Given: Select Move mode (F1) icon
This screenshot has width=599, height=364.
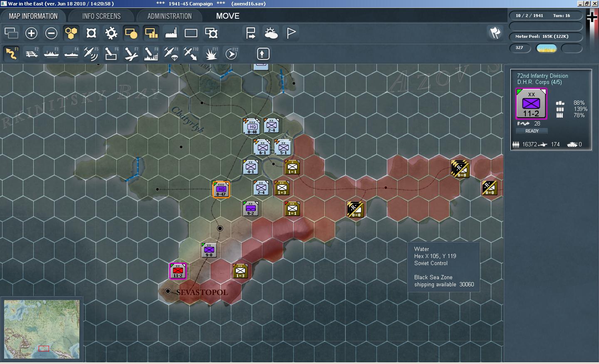Looking at the screenshot, I should [11, 54].
